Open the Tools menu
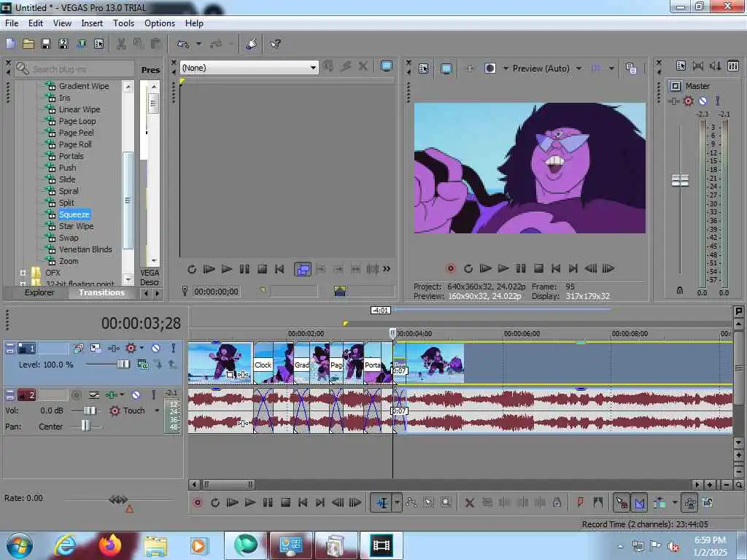 [123, 23]
